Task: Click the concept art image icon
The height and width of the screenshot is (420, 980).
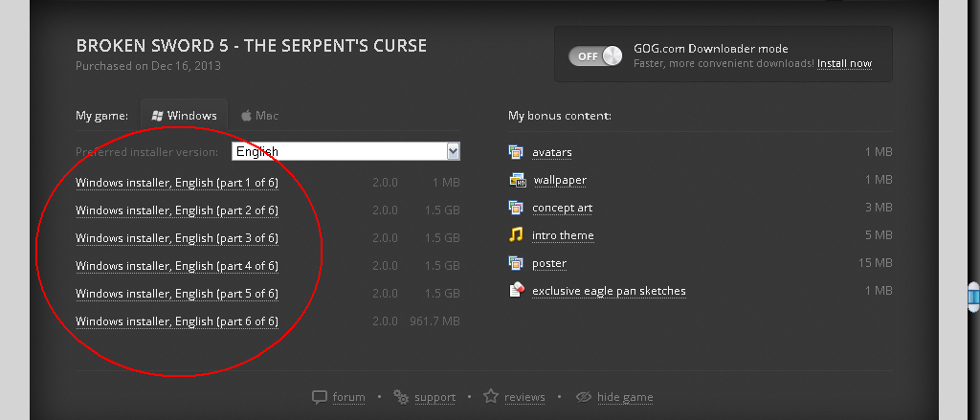Action: pos(516,208)
